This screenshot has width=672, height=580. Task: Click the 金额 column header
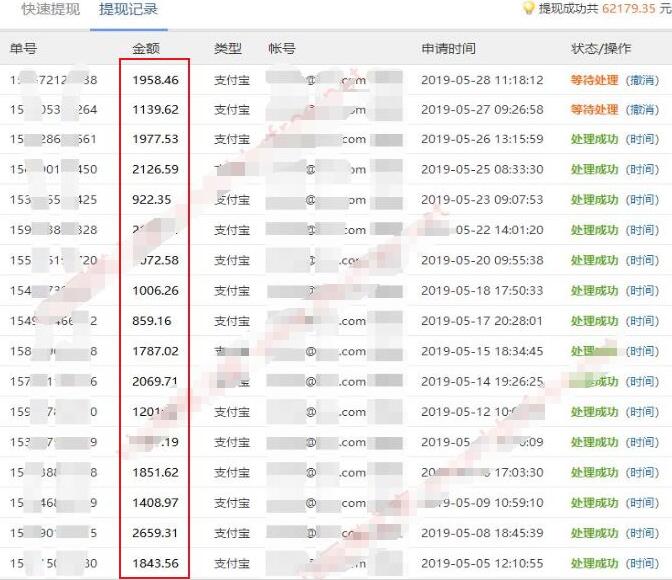coord(146,48)
